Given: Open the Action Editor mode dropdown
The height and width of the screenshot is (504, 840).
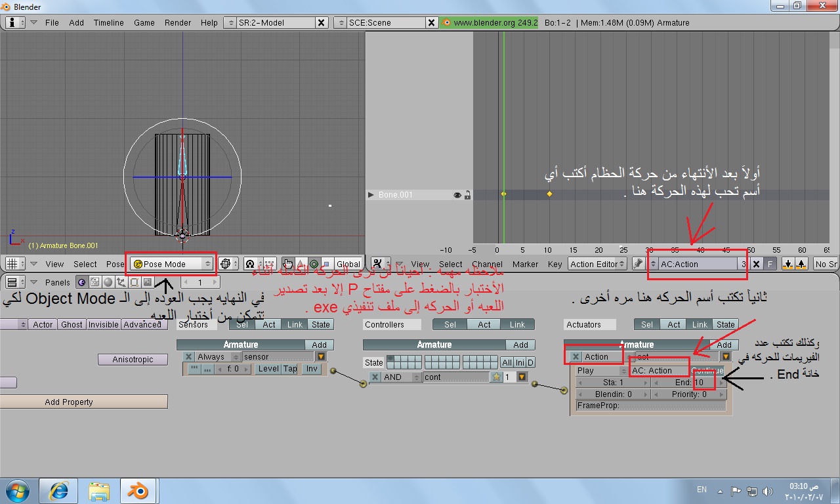Looking at the screenshot, I should (x=597, y=264).
